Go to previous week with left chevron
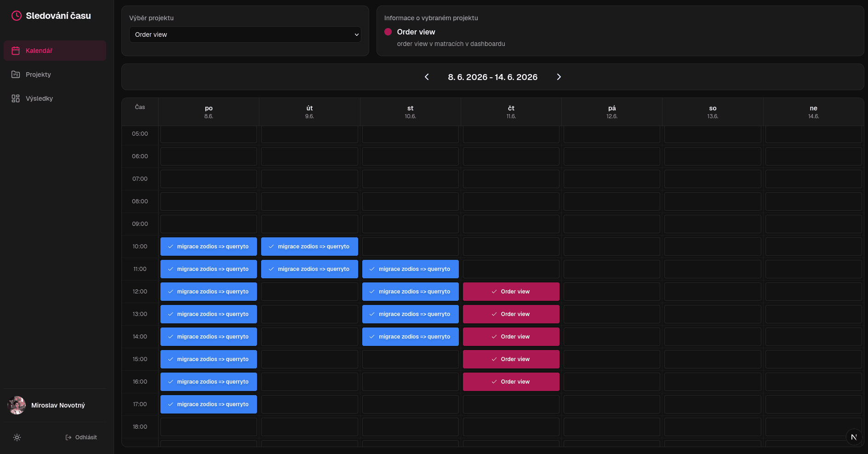This screenshot has width=868, height=454. coord(427,77)
